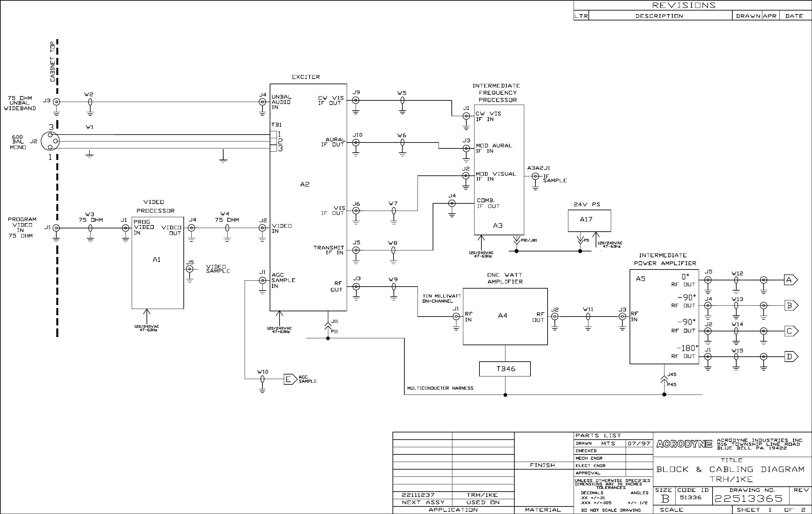
Task: Click the A4 one watt amplifier block
Action: click(x=505, y=316)
